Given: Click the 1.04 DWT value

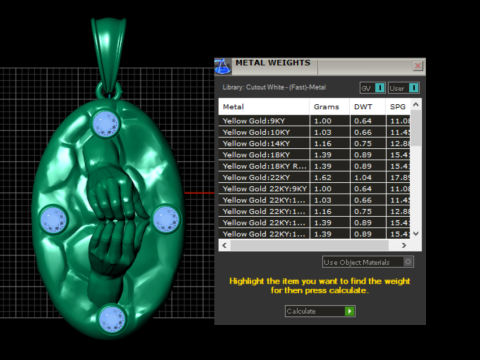Looking at the screenshot, I should (363, 177).
